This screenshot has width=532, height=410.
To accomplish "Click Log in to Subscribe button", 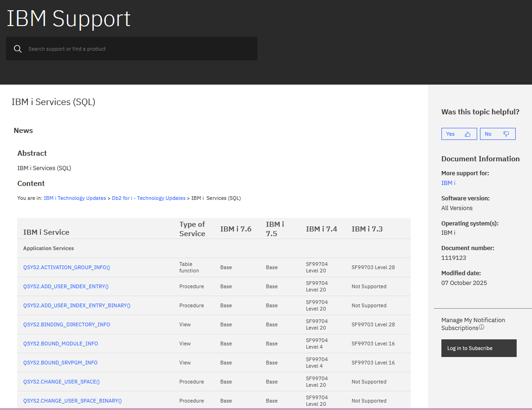I will point(479,348).
